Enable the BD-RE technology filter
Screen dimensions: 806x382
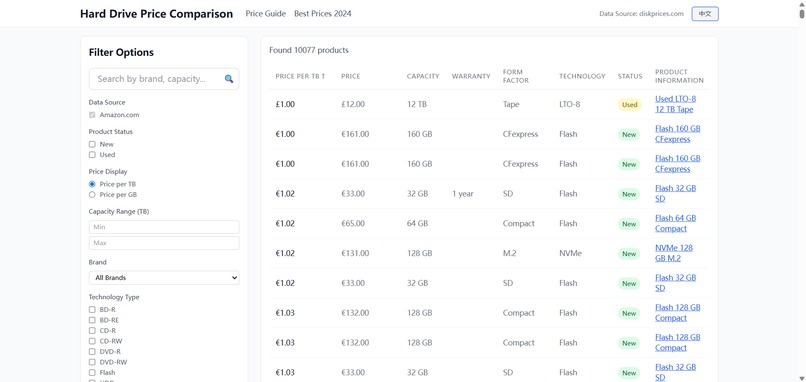coord(92,320)
